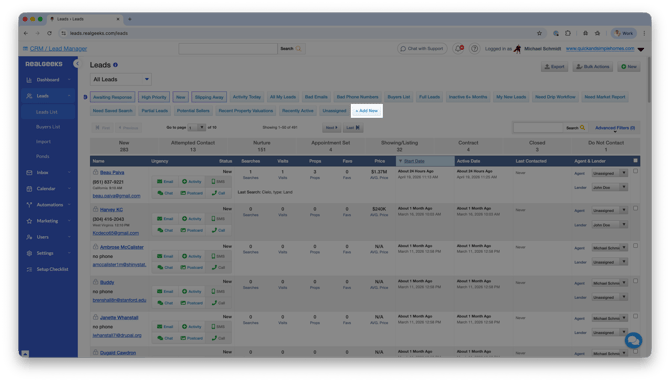Open the Calendar icon in sidebar
This screenshot has height=382, width=670.
[x=29, y=188]
